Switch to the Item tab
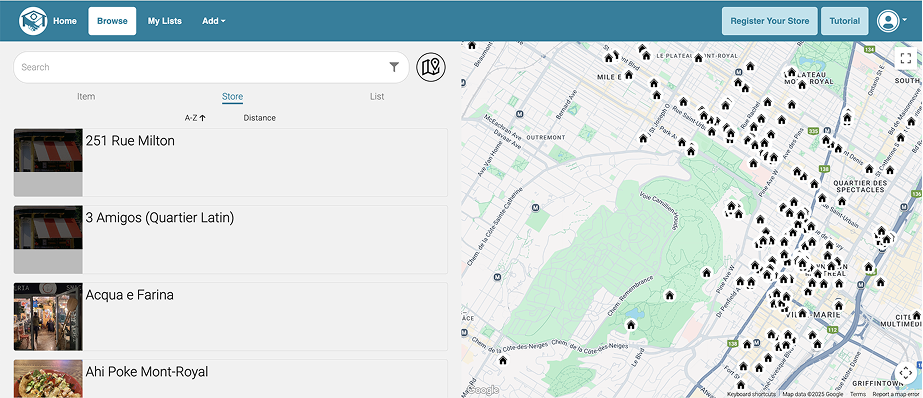923x398 pixels. pos(86,97)
